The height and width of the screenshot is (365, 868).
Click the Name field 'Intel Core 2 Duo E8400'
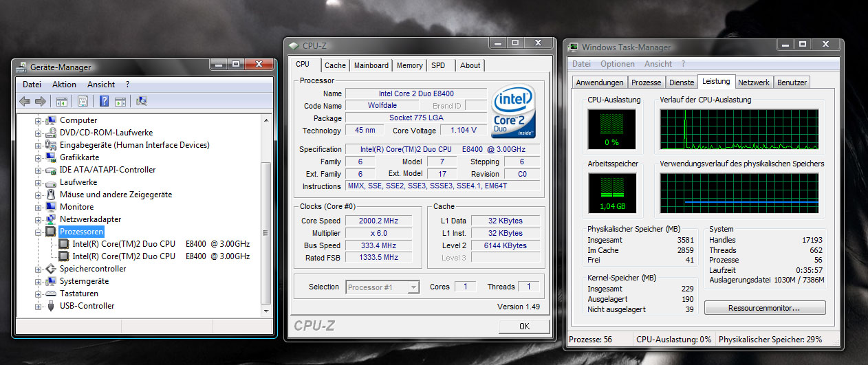416,93
